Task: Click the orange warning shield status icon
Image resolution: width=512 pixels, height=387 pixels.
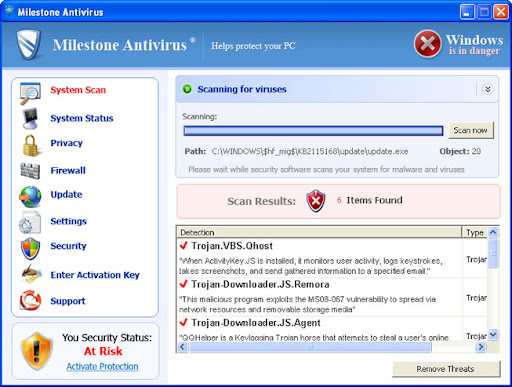Action: pyautogui.click(x=37, y=351)
